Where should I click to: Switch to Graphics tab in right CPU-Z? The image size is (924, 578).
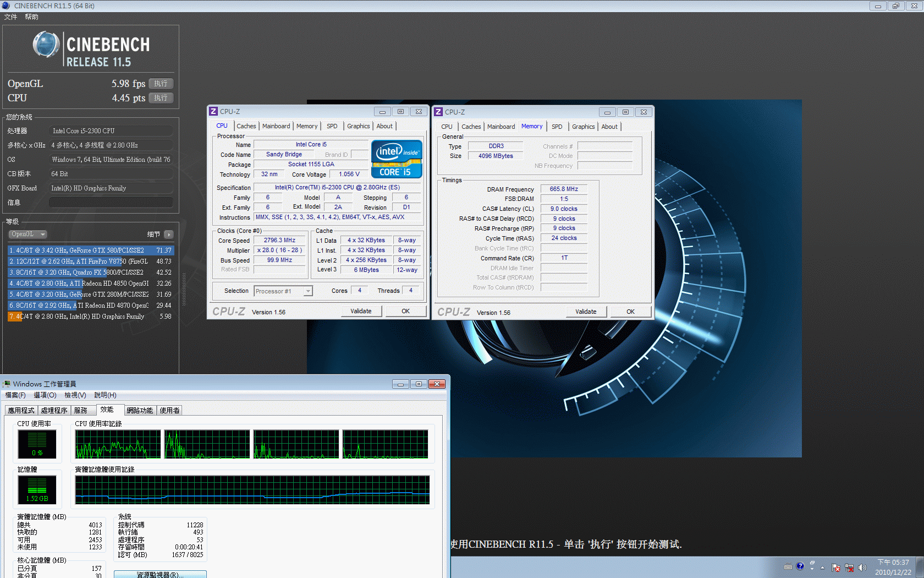click(x=584, y=127)
